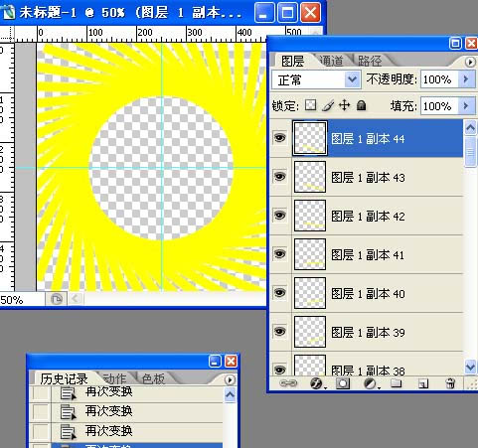Click the canvas horizontal scroll left arrow
Image resolution: width=478 pixels, height=448 pixels.
(x=76, y=299)
